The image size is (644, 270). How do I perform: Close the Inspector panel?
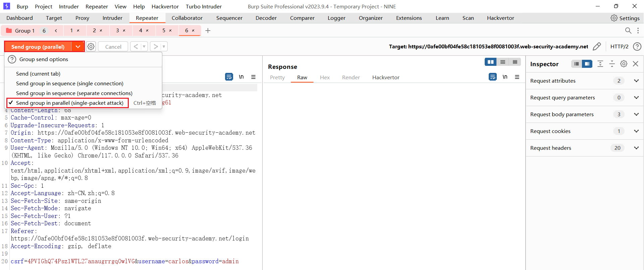[x=636, y=64]
